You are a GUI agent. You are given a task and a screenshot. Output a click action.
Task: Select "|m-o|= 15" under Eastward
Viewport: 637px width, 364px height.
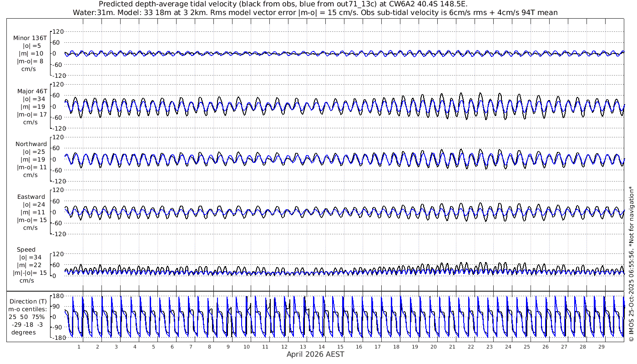(x=32, y=220)
